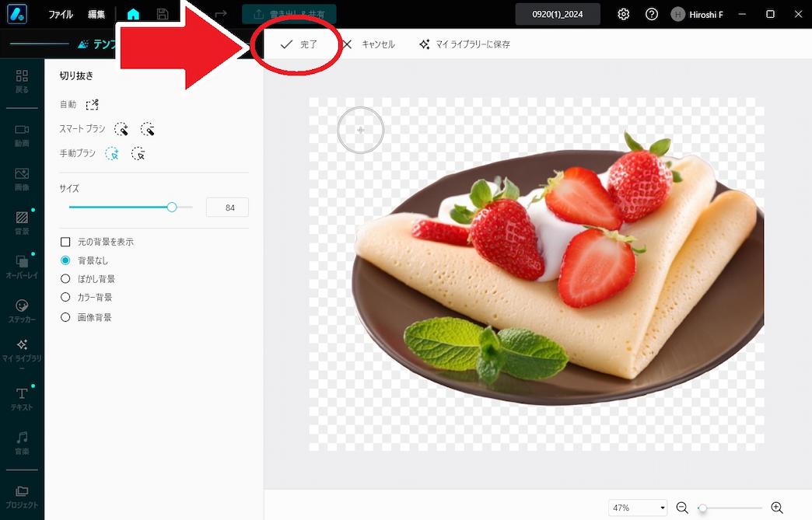Select the manual brush add tool
The width and height of the screenshot is (812, 520).
[x=112, y=153]
